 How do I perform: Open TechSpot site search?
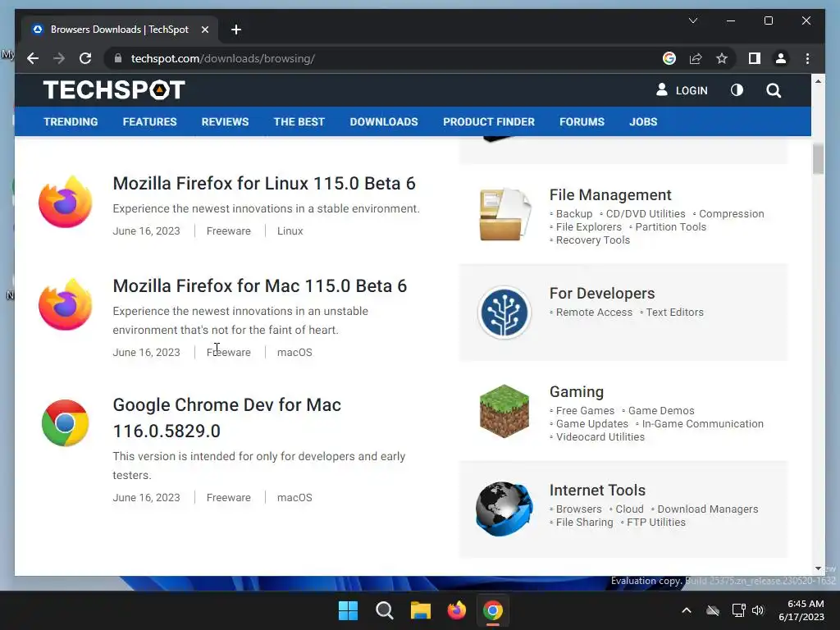coord(773,90)
